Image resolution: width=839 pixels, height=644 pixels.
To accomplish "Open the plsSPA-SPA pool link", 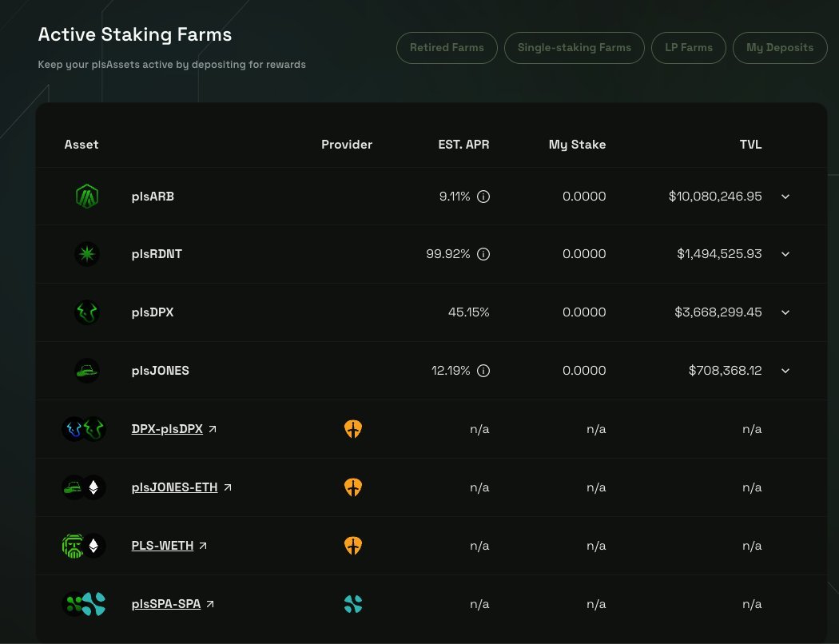I will click(166, 604).
